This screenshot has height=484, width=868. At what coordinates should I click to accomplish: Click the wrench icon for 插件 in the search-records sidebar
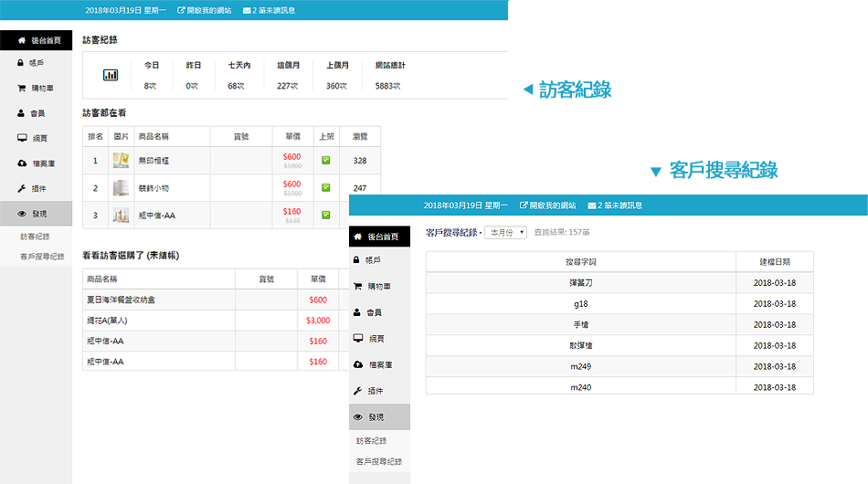(357, 391)
